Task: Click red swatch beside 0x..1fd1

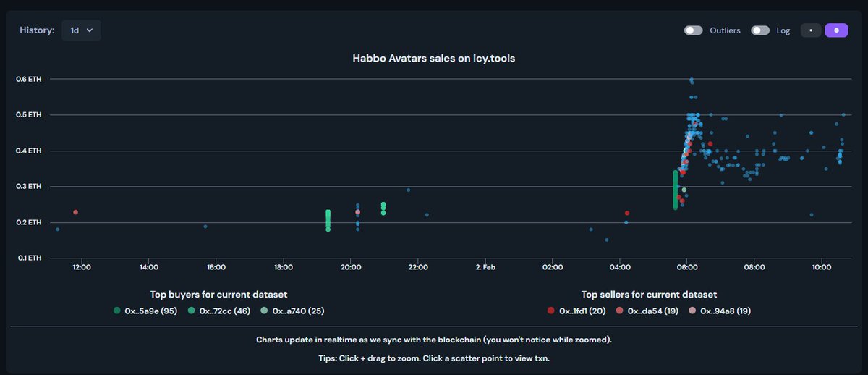Action: pyautogui.click(x=551, y=311)
